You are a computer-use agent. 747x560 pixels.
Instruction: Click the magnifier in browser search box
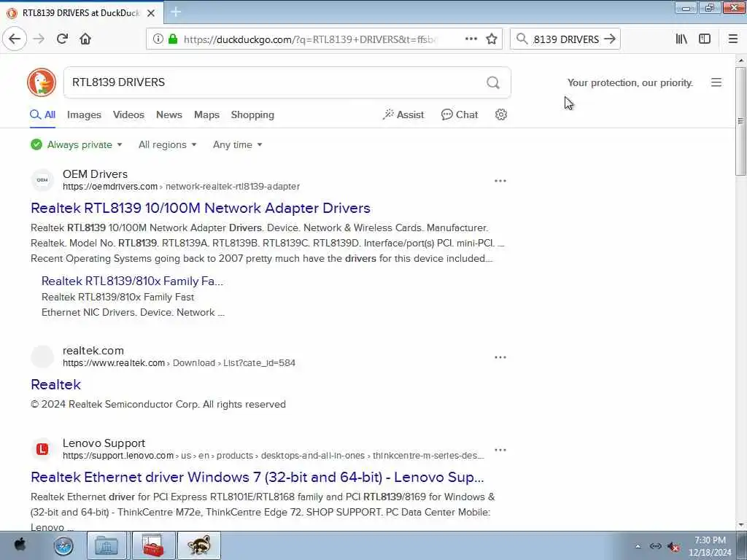click(x=522, y=39)
